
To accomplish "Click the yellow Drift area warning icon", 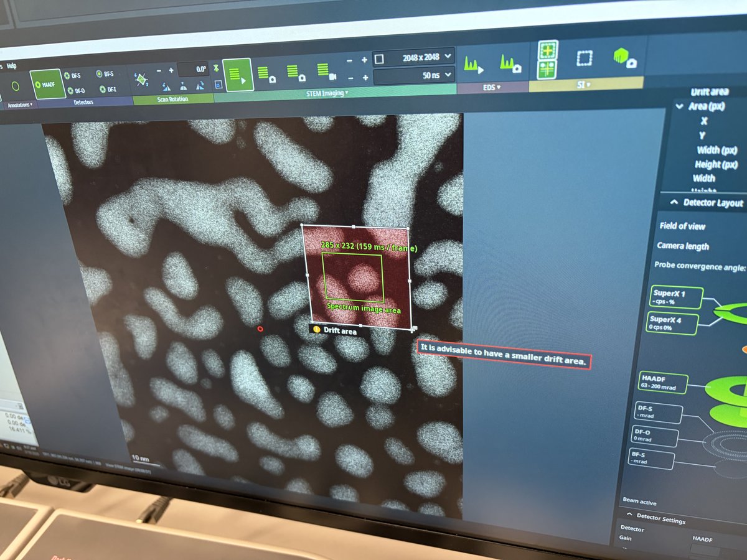I will pos(317,330).
